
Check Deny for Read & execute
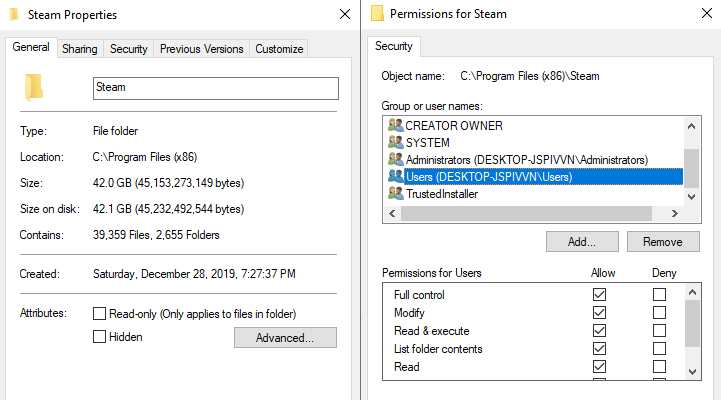(659, 331)
